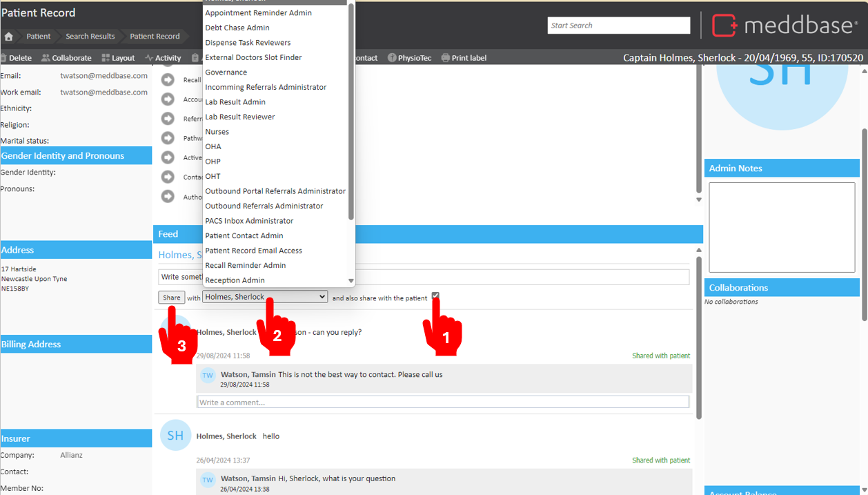Click the arrow icon beside Recall
The image size is (868, 495).
click(168, 80)
